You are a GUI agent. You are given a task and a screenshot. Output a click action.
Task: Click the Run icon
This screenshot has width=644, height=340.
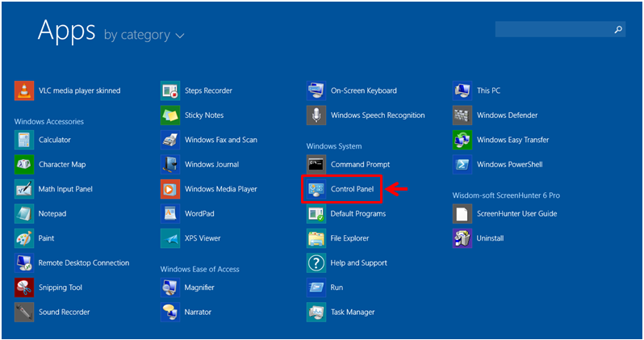(316, 288)
